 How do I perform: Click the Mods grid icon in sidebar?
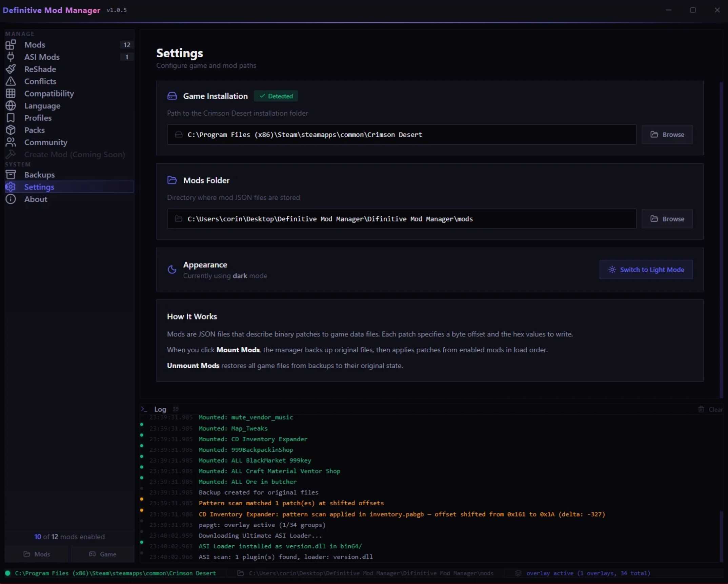click(x=11, y=44)
